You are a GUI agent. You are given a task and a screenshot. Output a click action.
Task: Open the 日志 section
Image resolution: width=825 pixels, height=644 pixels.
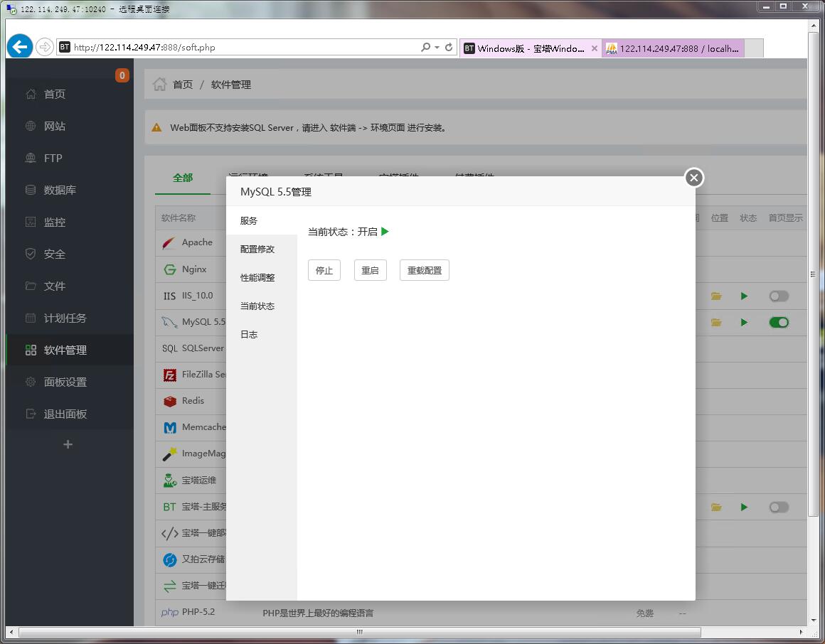click(x=262, y=334)
